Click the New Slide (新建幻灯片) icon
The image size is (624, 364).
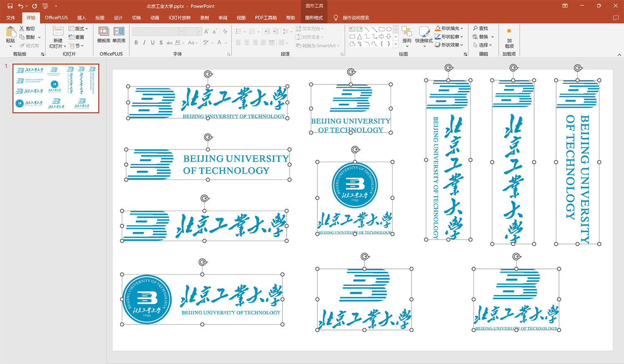58,31
